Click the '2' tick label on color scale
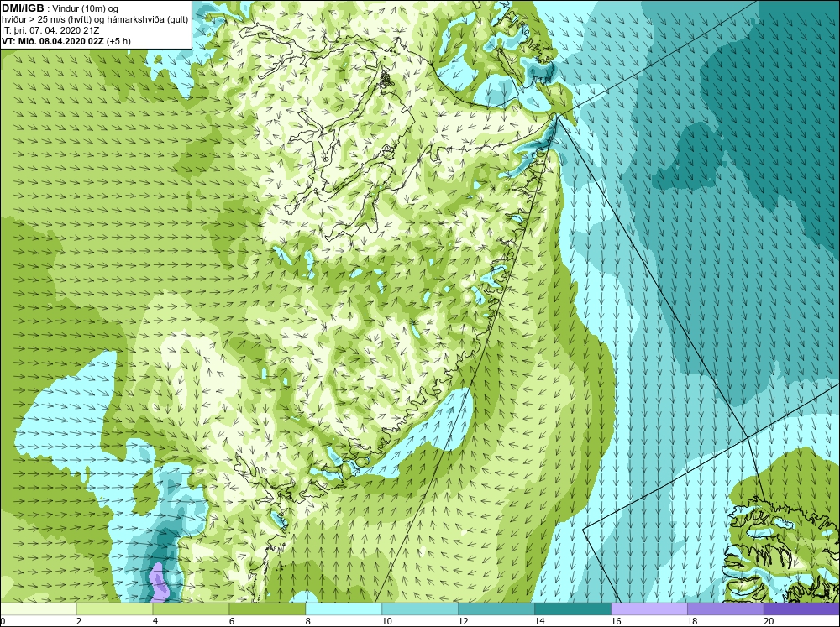Screen dimensions: 840x627 pos(79,621)
